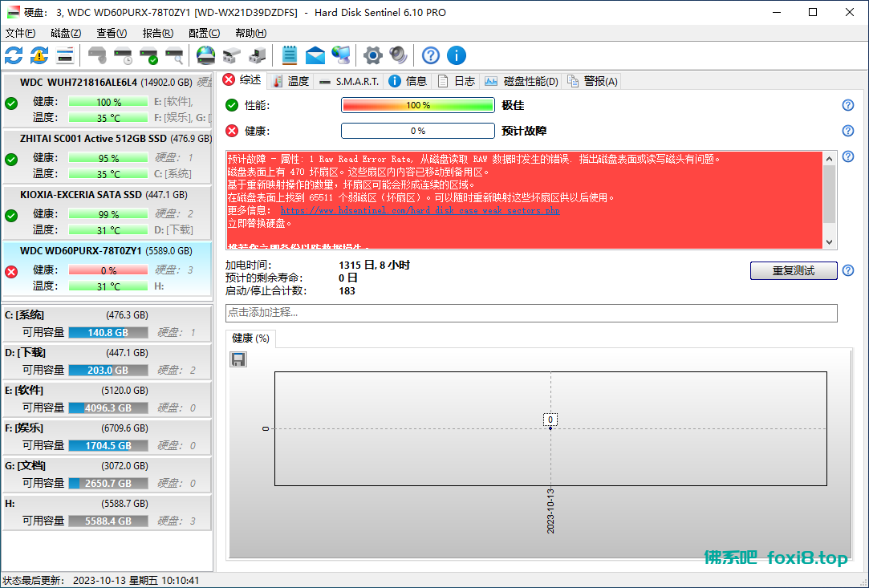Click the blue information icon on toolbar
This screenshot has width=869, height=588.
click(456, 55)
